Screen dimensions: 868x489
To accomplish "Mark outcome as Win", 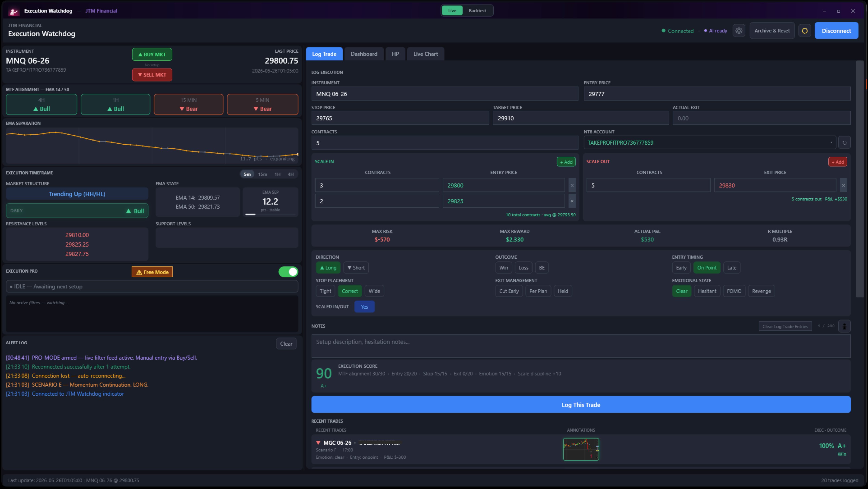I will click(x=503, y=268).
